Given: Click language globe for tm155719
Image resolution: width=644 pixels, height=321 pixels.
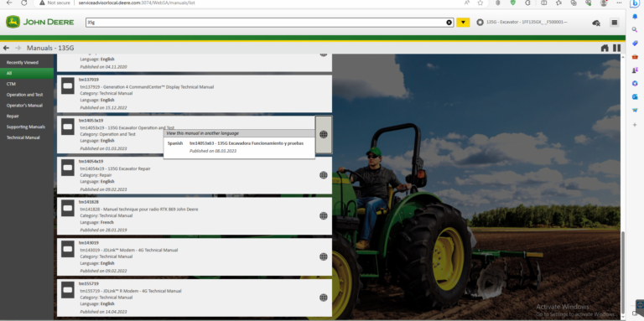Looking at the screenshot, I should (x=324, y=298).
